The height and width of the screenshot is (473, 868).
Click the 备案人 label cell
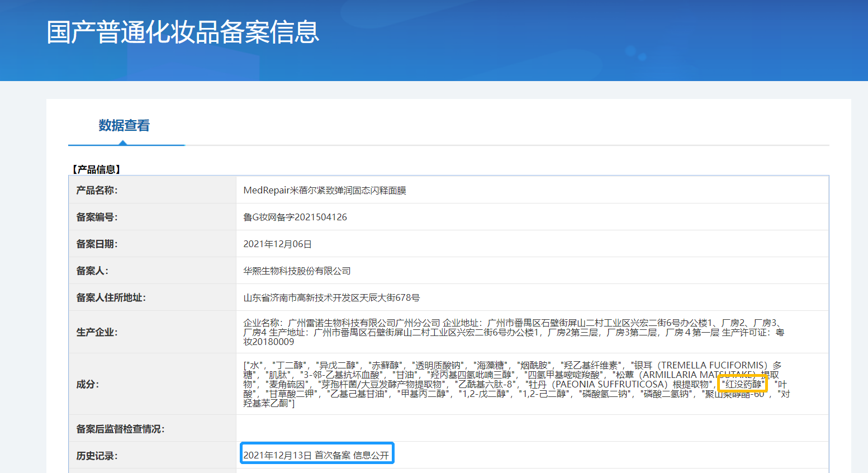(x=153, y=271)
